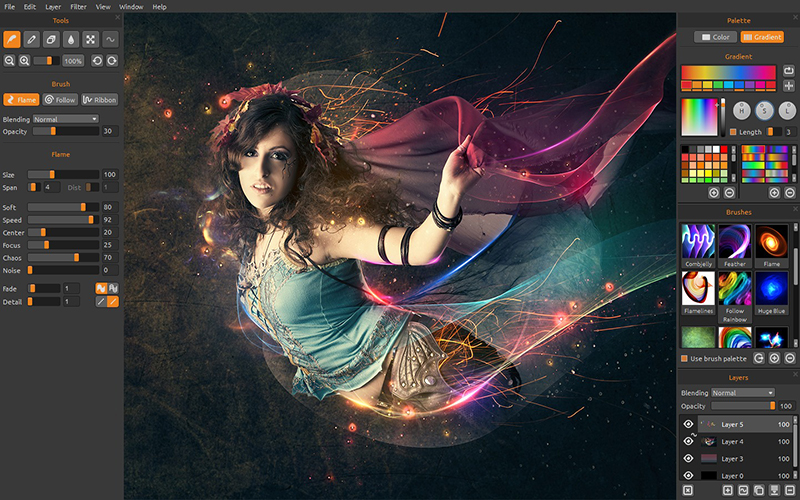Rotate canvas counter-clockwise

pos(97,61)
